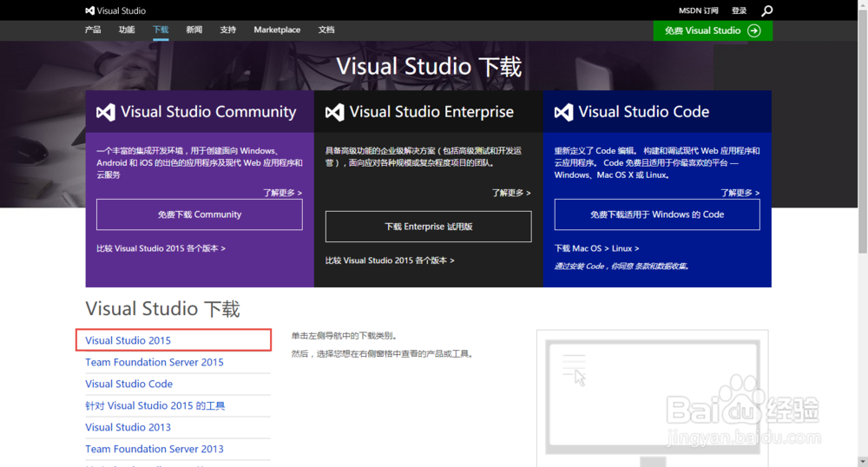The width and height of the screenshot is (868, 467).
Task: Click the Visual Studio Enterprise logo icon
Action: [x=334, y=112]
